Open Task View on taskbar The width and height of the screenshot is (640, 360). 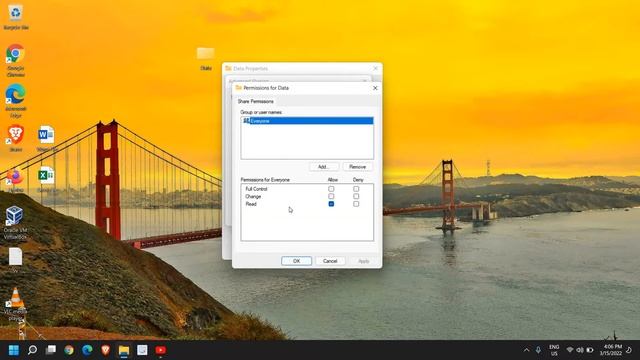pyautogui.click(x=51, y=350)
